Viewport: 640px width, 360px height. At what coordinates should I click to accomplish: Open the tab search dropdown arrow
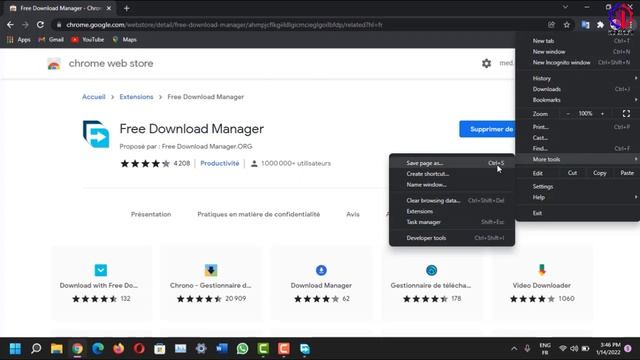pos(565,7)
